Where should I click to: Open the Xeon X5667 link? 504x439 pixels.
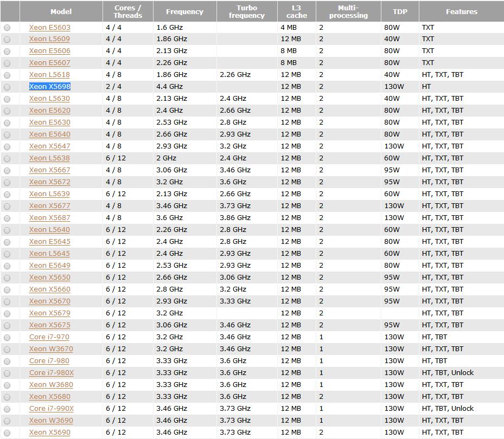tap(49, 170)
